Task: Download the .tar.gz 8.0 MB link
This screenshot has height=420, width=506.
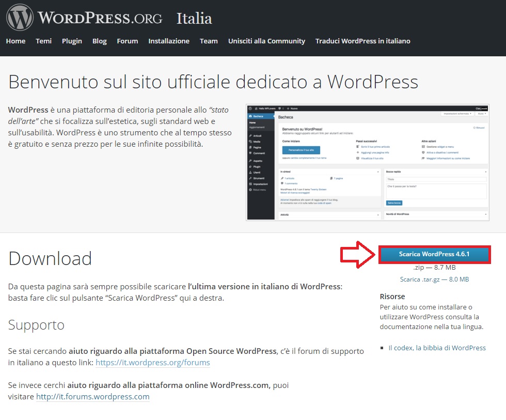Action: point(434,279)
